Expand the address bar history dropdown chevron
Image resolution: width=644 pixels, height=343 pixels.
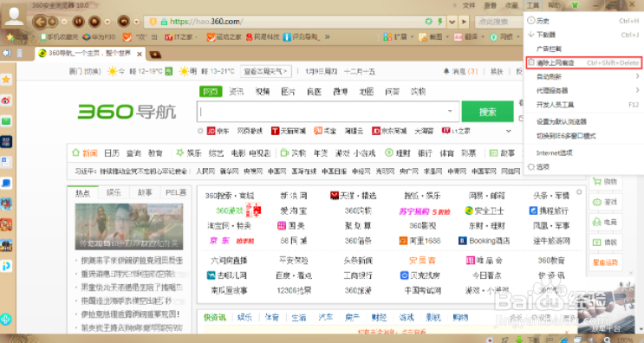tap(452, 22)
